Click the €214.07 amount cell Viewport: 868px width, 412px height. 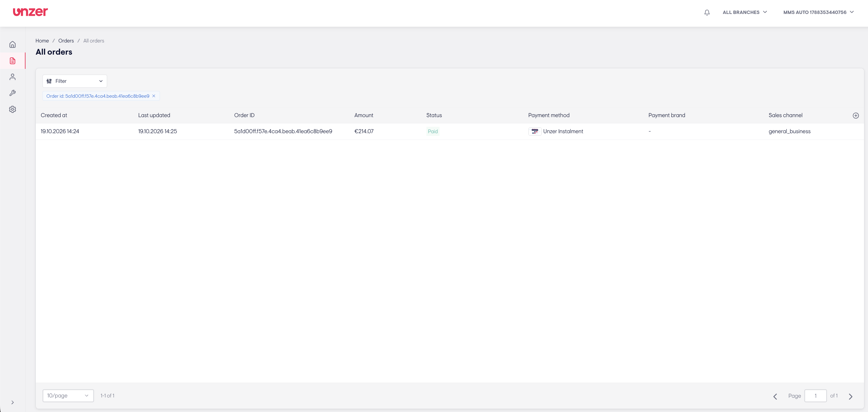364,131
